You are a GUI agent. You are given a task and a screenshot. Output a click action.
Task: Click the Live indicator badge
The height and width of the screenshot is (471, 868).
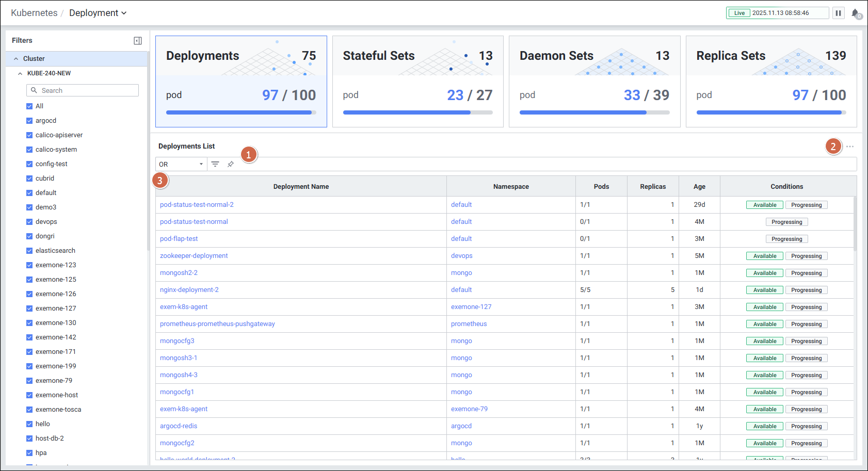click(x=740, y=13)
